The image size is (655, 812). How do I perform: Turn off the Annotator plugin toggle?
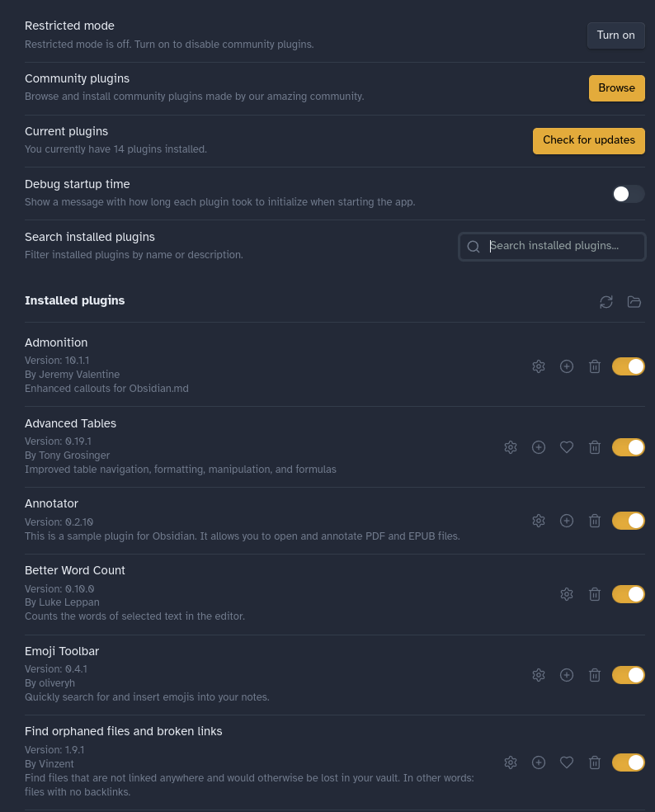628,521
